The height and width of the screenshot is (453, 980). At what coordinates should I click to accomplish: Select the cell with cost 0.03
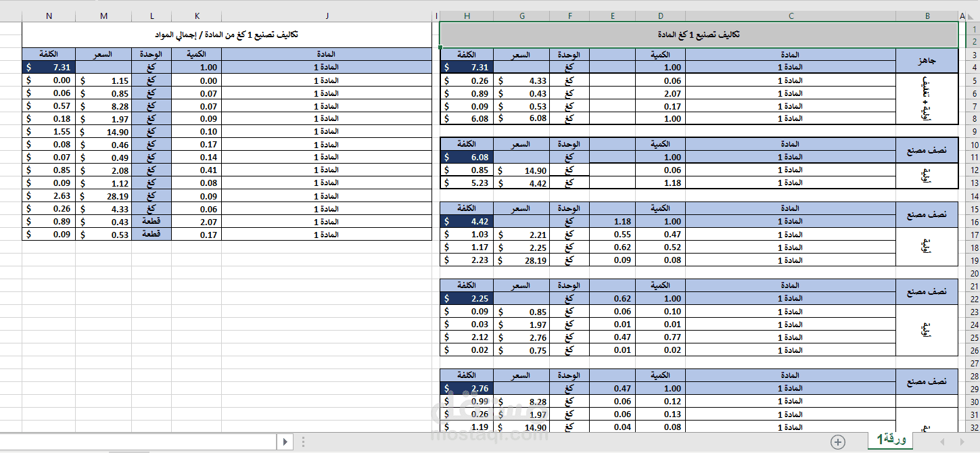(467, 325)
